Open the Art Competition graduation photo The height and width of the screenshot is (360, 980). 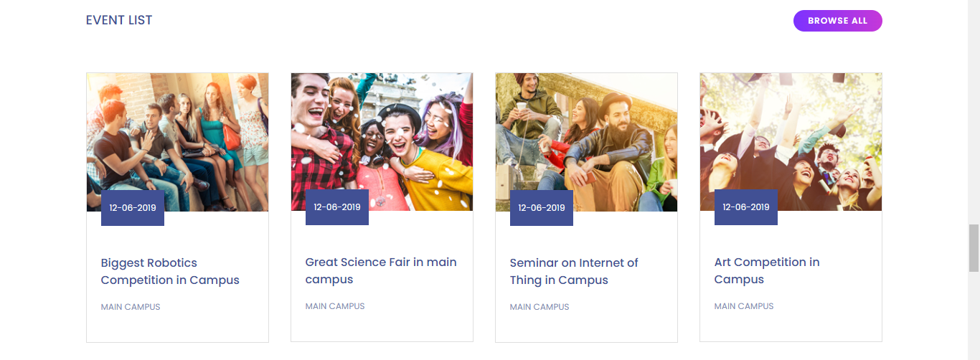tap(791, 129)
